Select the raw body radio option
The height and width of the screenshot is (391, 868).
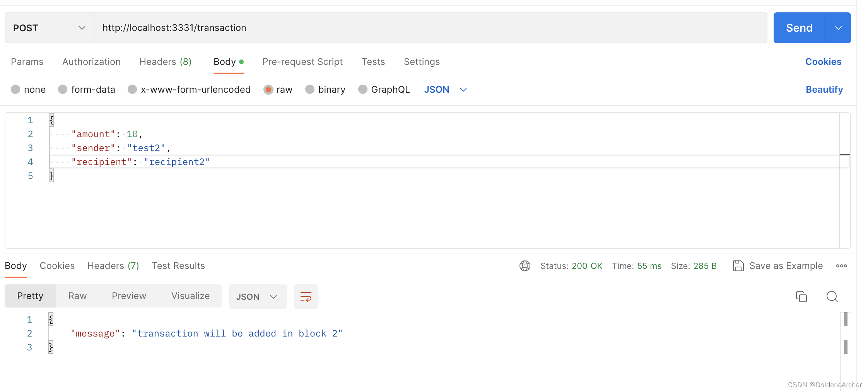(268, 90)
